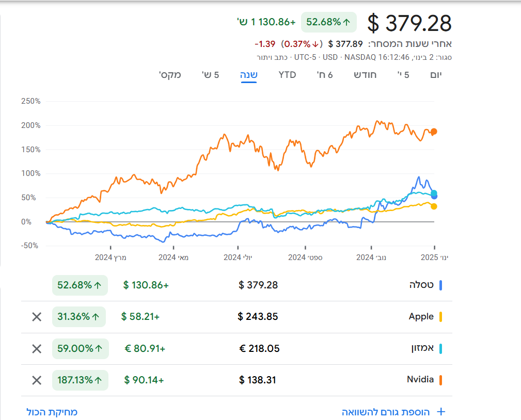This screenshot has height=420, width=521.
Task: Click delete all (מחיקת הכול) link
Action: click(x=52, y=412)
